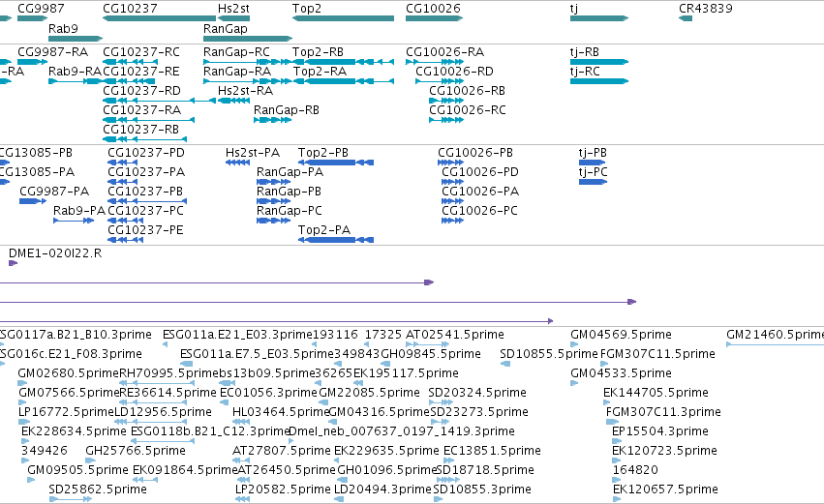Screen dimensions: 824x504
Task: Select EST label GH25766.5prime
Action: coord(136,452)
